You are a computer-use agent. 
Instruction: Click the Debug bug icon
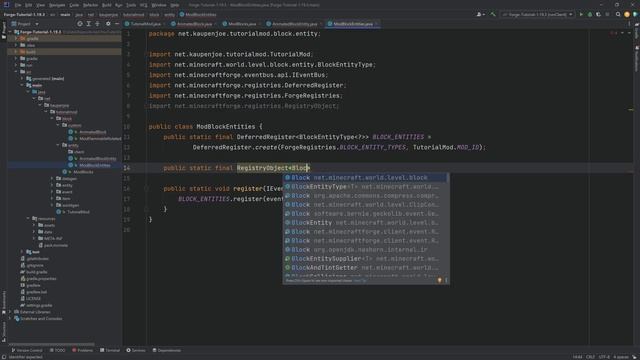tap(590, 14)
